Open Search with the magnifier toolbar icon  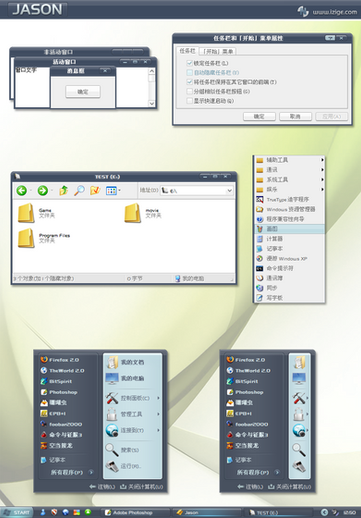tap(79, 191)
